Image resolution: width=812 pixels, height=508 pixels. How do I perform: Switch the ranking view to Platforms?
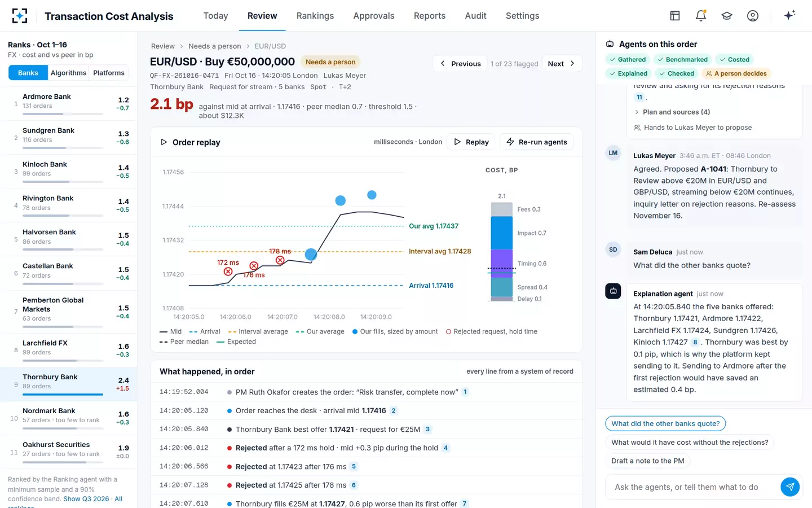click(x=109, y=73)
